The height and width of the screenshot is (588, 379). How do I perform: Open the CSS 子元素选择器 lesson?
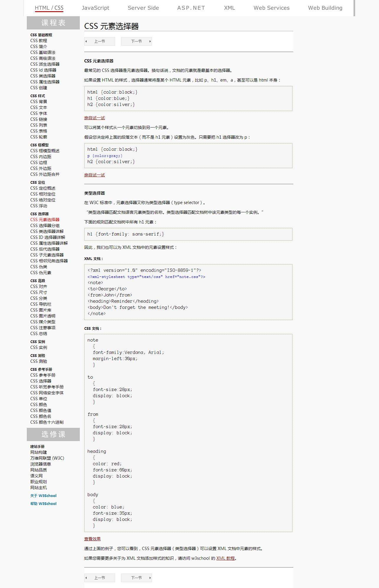(x=47, y=255)
